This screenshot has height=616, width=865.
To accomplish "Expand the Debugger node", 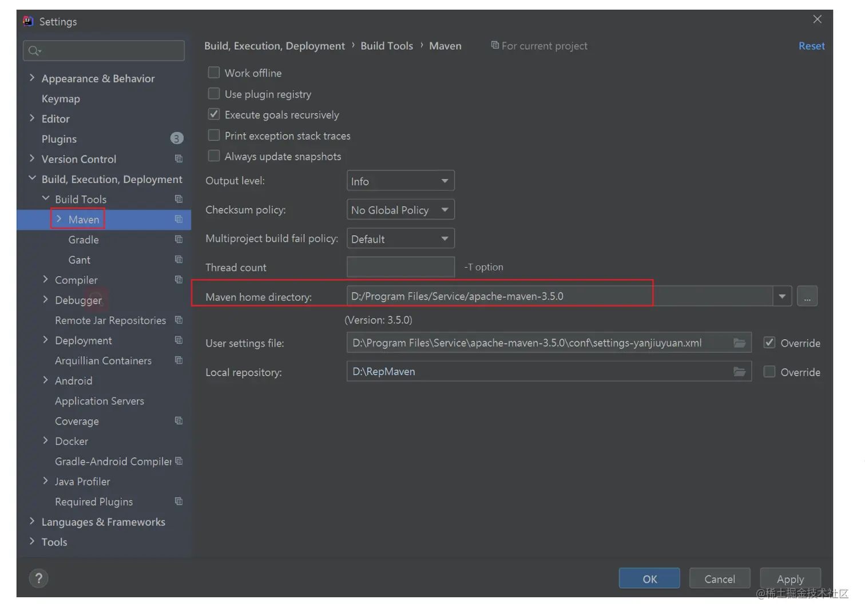I will tap(46, 299).
